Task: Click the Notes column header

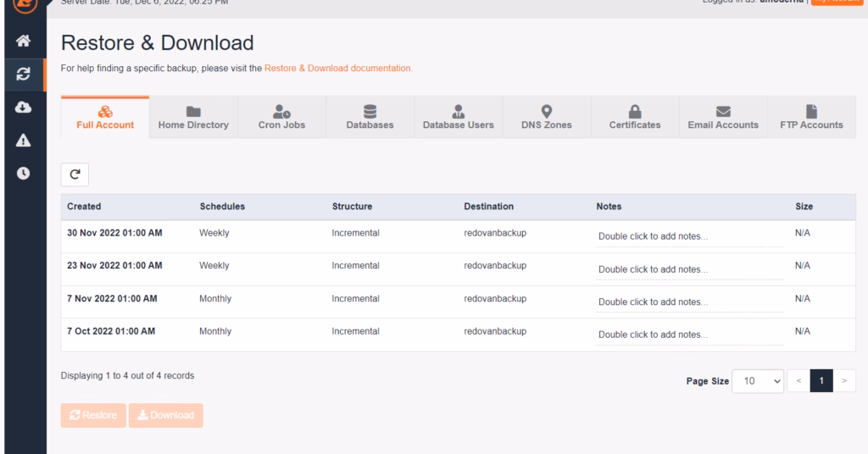Action: coord(609,207)
